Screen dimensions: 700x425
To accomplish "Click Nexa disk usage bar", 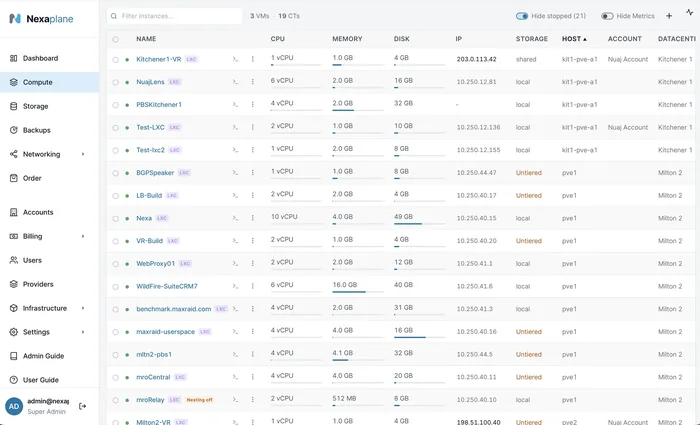I will (x=419, y=224).
